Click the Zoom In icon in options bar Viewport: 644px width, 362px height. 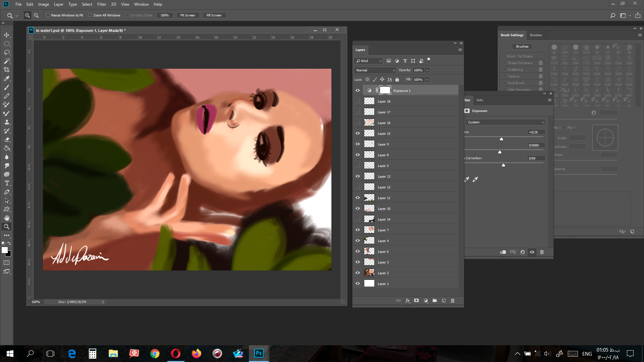tap(28, 15)
